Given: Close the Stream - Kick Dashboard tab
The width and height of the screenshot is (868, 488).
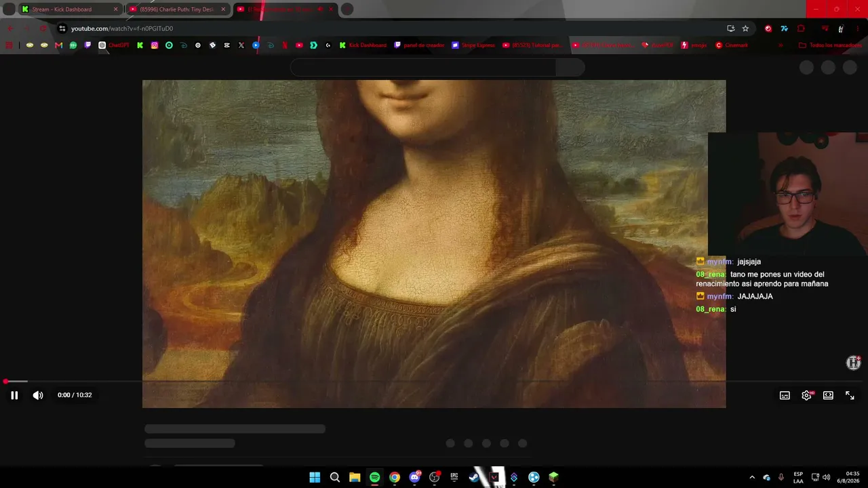Looking at the screenshot, I should (116, 9).
